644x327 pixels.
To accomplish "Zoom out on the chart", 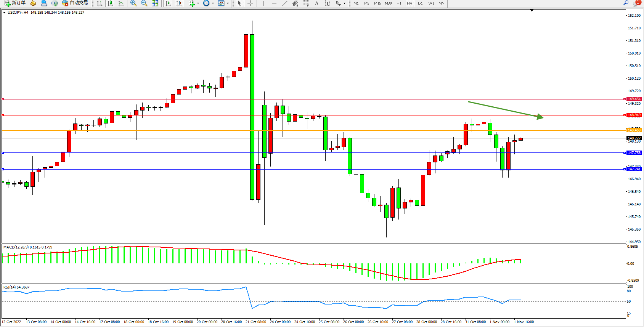I will point(144,3).
